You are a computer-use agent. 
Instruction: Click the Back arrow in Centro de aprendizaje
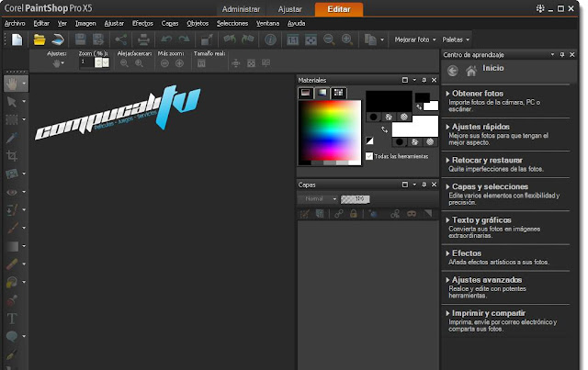point(453,71)
